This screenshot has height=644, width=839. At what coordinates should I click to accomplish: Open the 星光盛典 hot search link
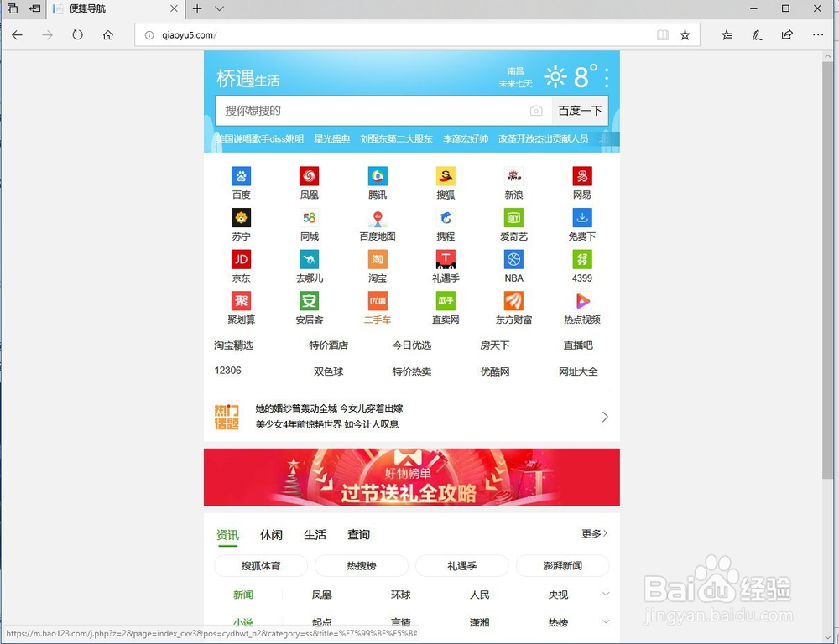[331, 138]
